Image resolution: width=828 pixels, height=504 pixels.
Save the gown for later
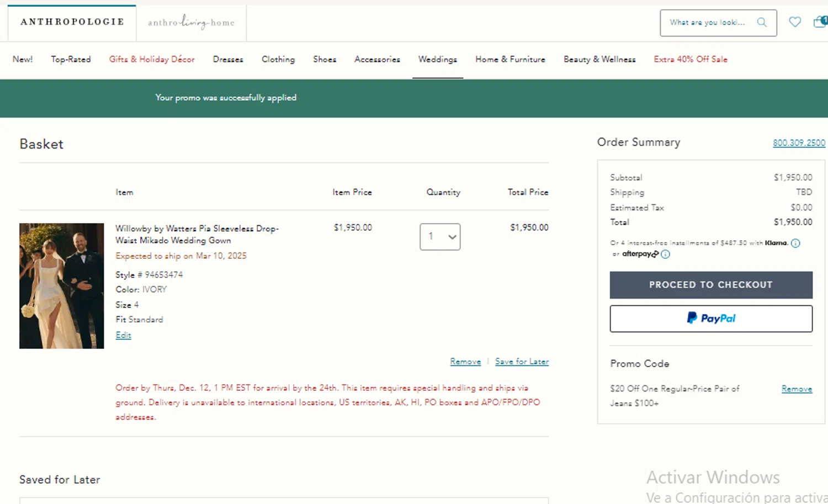point(522,362)
